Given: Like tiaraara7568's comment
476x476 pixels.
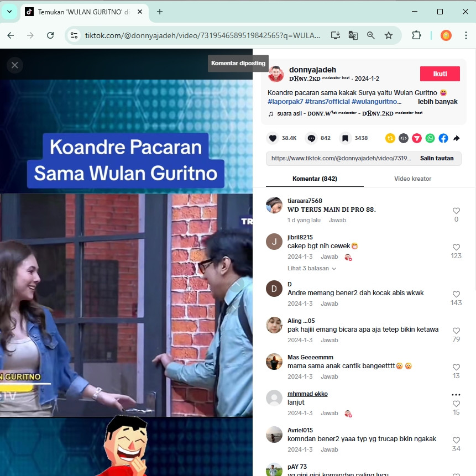Looking at the screenshot, I should point(456,211).
